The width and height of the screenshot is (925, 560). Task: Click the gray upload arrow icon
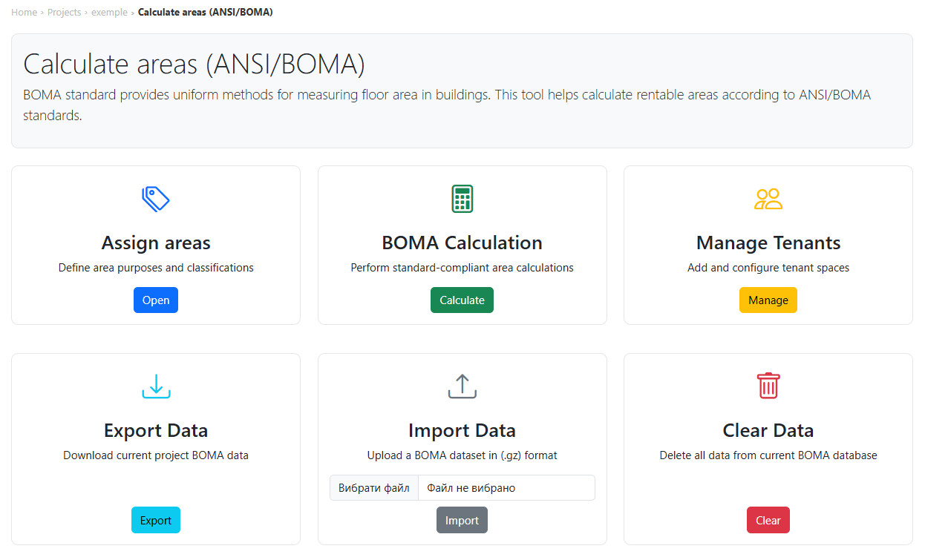(x=462, y=386)
